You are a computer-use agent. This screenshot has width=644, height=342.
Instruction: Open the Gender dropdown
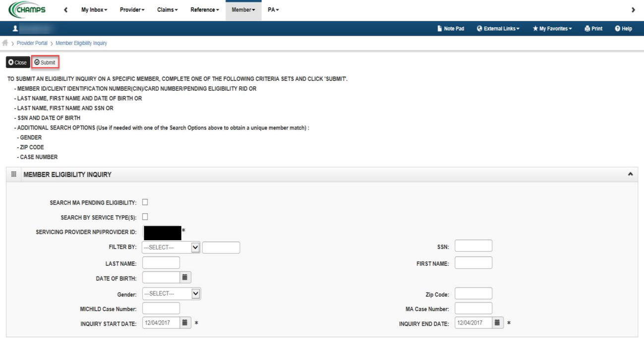click(x=171, y=293)
